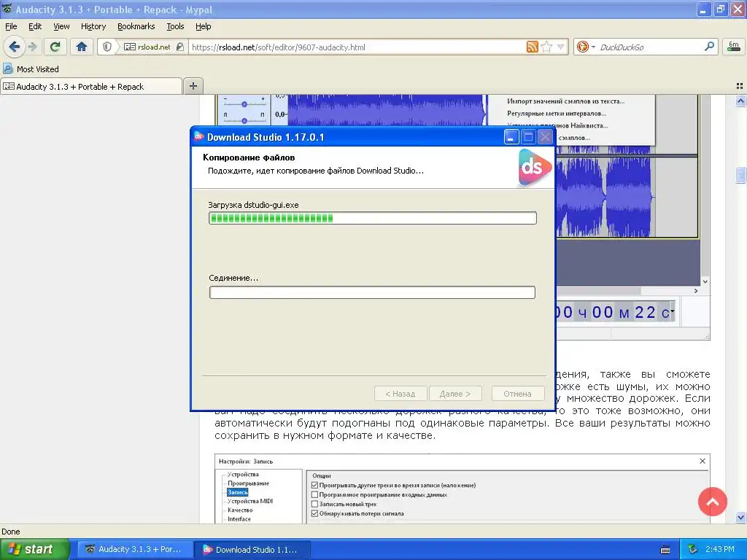The width and height of the screenshot is (747, 560).
Task: Click the 2:43 PM taskbar clock
Action: pyautogui.click(x=720, y=550)
